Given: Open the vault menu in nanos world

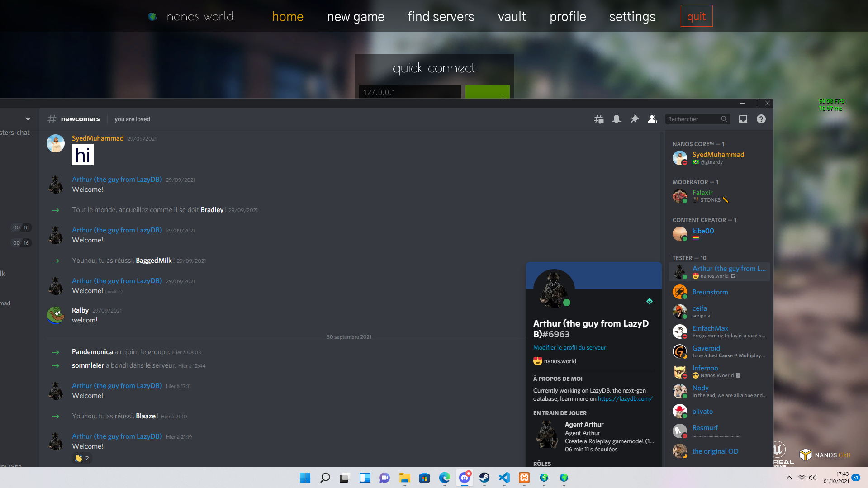Looking at the screenshot, I should [512, 16].
